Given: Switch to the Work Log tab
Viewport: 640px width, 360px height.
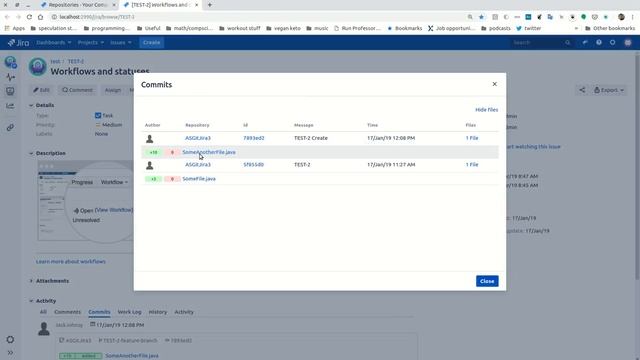Looking at the screenshot, I should point(129,312).
